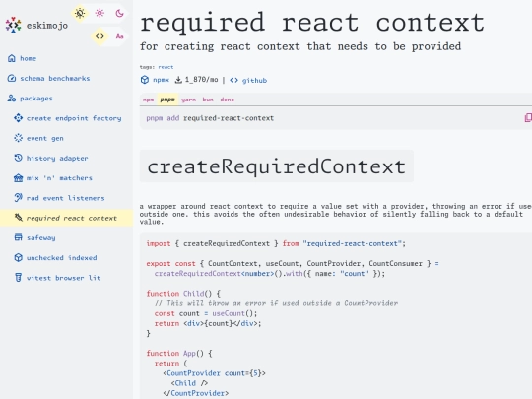532x399 pixels.
Task: Click the 'function App() {' code line
Action: click(179, 354)
